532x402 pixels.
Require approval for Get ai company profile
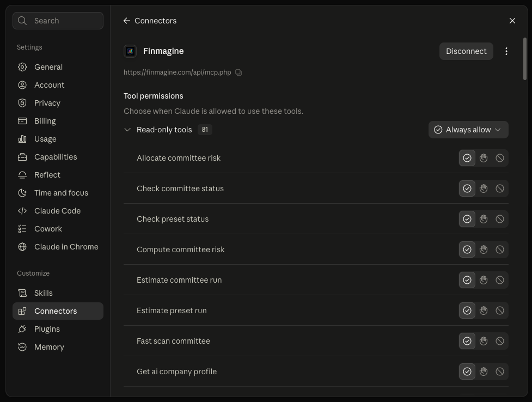pos(484,372)
